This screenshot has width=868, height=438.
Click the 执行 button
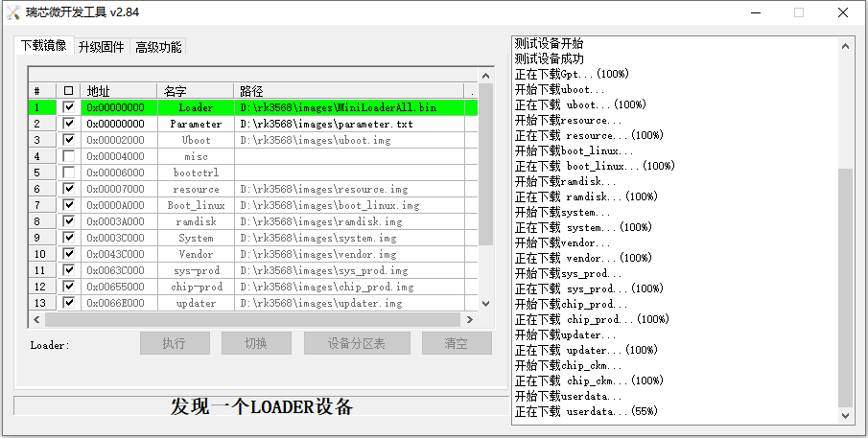pos(175,343)
